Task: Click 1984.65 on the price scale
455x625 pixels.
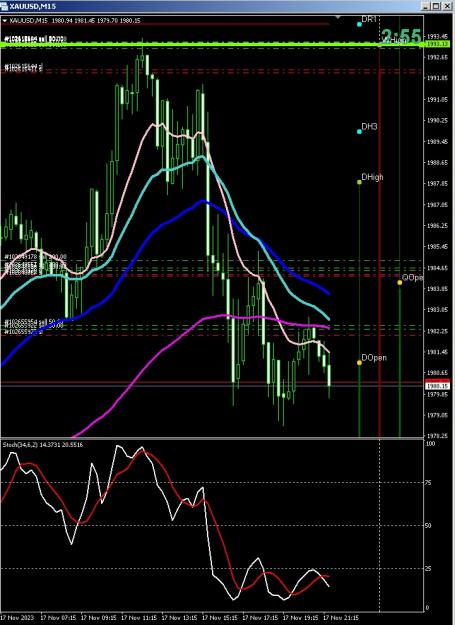Action: click(x=435, y=268)
